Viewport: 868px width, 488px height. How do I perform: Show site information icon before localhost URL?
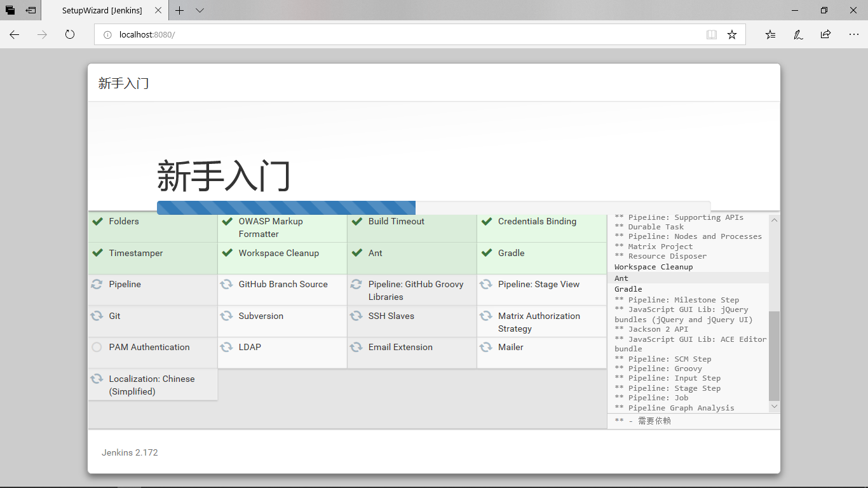(x=107, y=34)
